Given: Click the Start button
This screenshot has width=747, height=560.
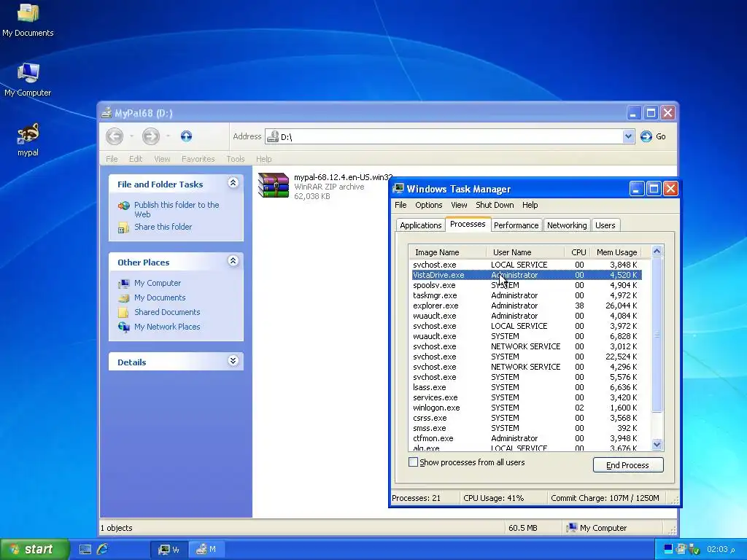Looking at the screenshot, I should click(x=34, y=550).
